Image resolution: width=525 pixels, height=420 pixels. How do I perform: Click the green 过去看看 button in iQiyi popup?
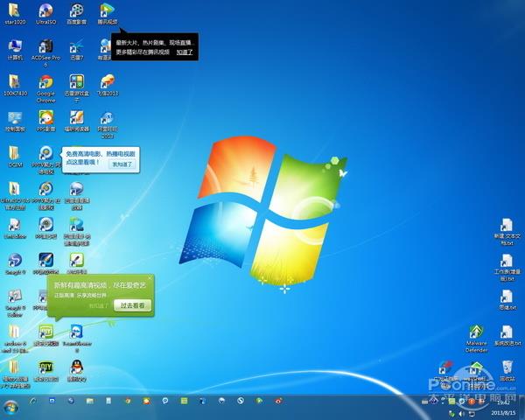click(x=134, y=305)
